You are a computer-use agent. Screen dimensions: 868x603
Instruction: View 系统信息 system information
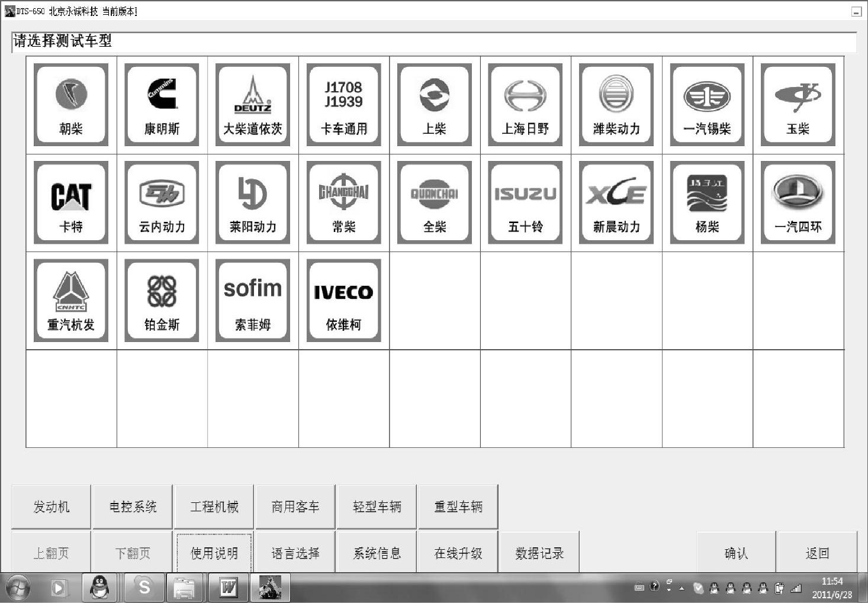[x=377, y=553]
